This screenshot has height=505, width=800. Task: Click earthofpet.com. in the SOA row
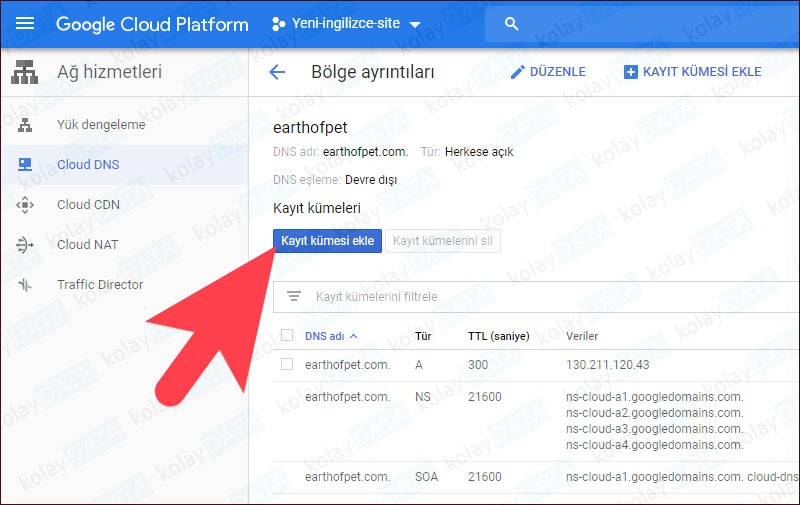347,477
